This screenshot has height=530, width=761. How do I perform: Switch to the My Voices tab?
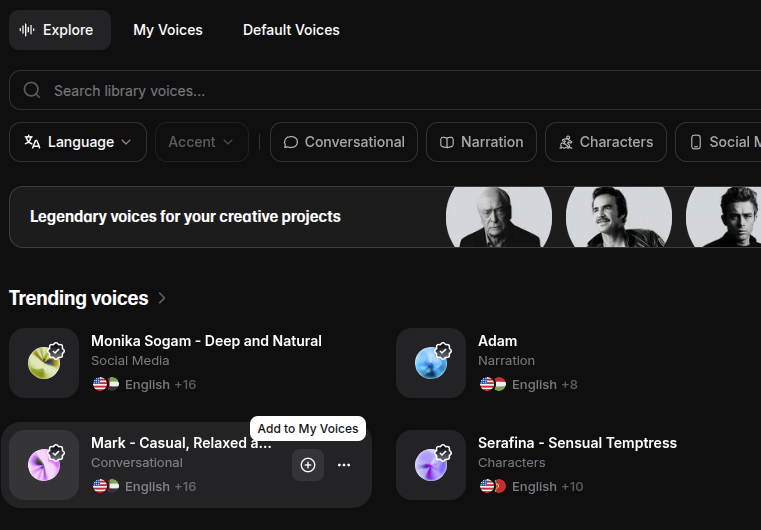coord(168,30)
